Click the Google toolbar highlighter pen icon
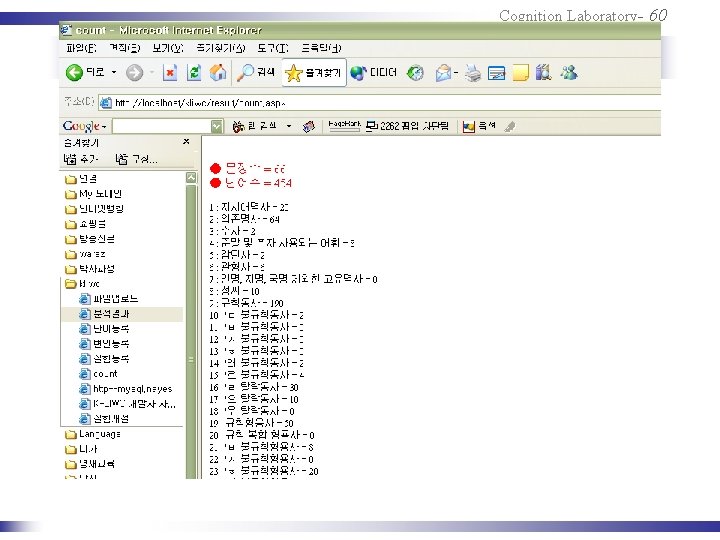Image resolution: width=720 pixels, height=540 pixels. click(509, 127)
